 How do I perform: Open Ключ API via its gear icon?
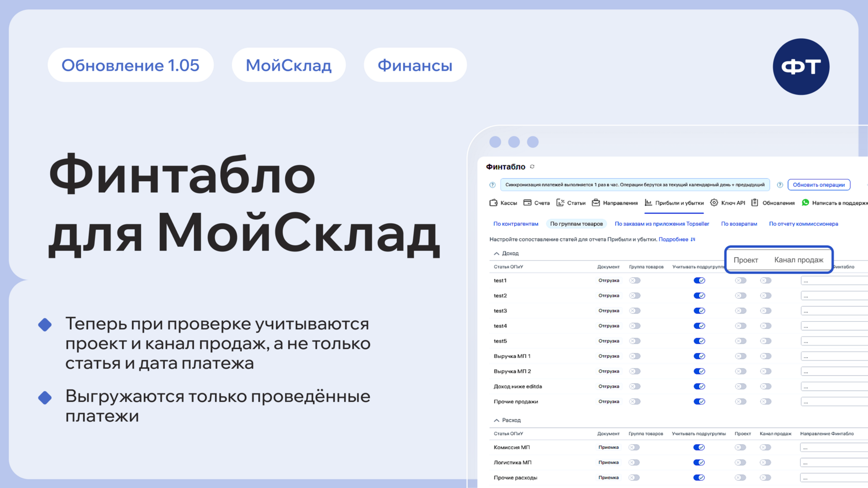pos(714,203)
